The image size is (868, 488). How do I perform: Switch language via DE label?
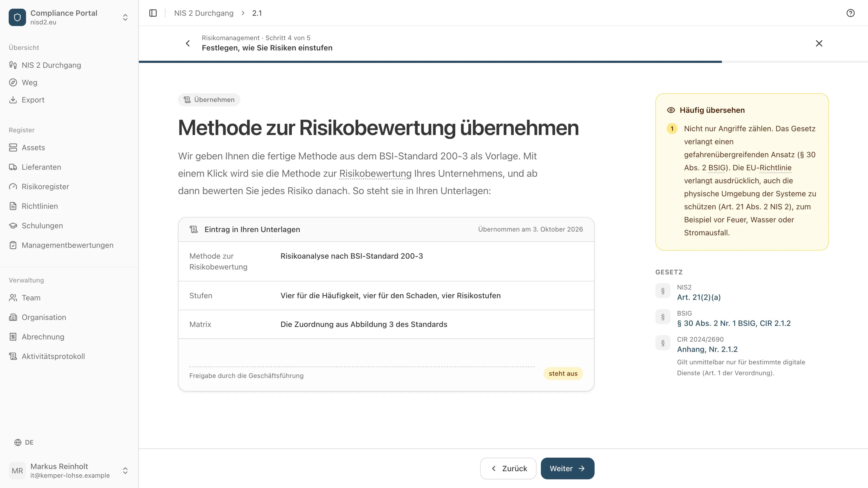point(29,442)
